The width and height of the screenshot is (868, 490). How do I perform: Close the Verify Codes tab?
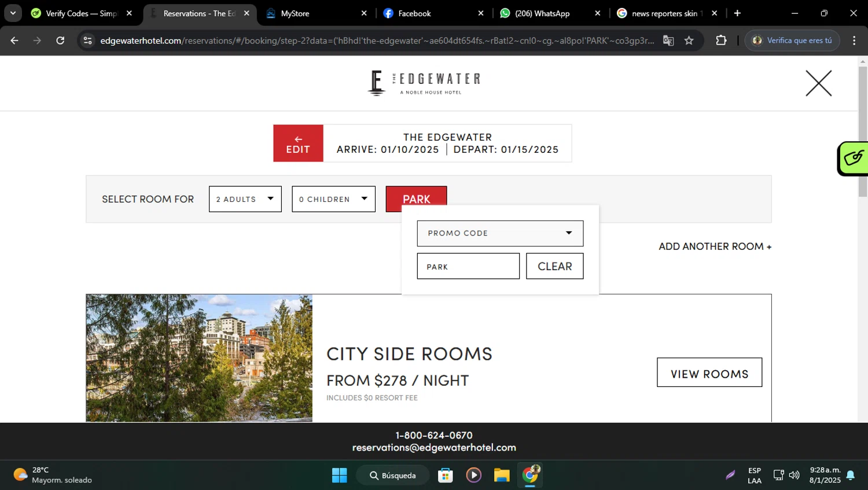pyautogui.click(x=129, y=13)
